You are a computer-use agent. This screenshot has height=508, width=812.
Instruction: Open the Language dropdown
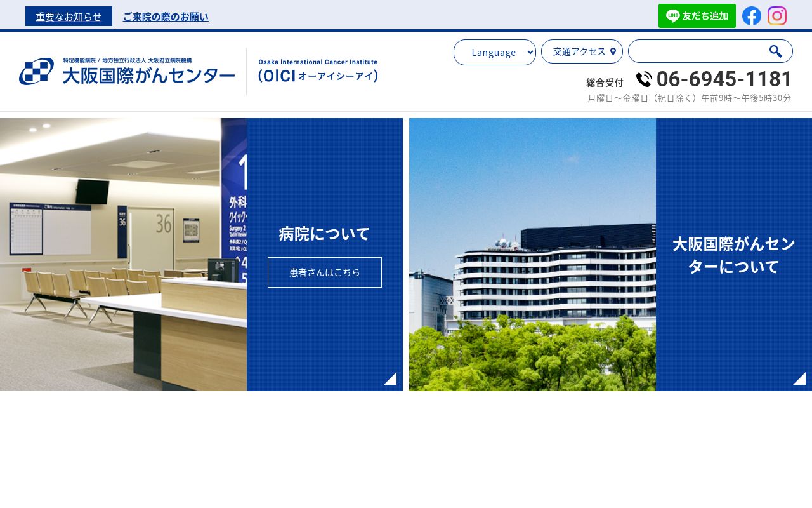[x=495, y=52]
